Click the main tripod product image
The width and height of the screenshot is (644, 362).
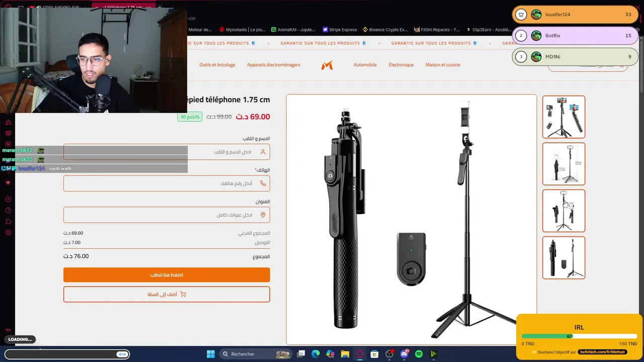412,220
